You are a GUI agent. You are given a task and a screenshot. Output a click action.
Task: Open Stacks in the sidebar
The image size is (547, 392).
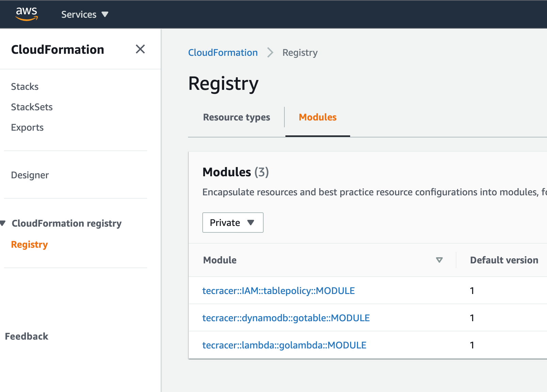click(x=25, y=86)
